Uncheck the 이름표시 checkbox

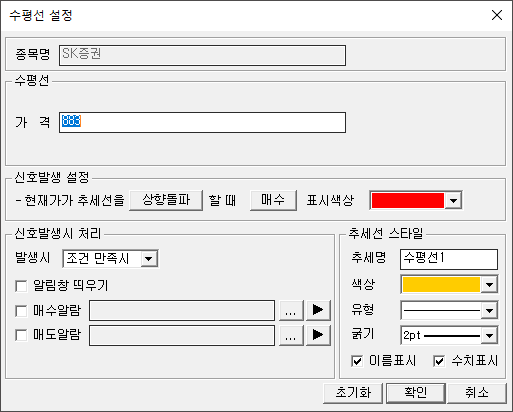tap(357, 361)
